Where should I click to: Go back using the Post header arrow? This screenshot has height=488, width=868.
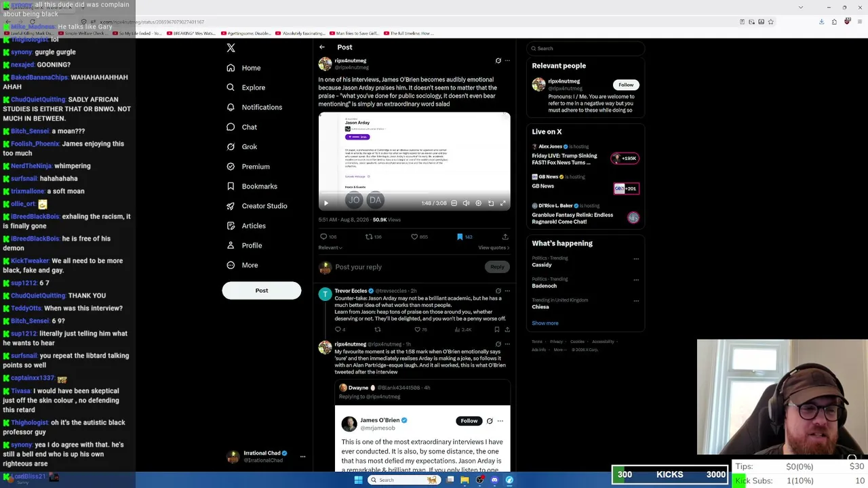click(x=322, y=47)
